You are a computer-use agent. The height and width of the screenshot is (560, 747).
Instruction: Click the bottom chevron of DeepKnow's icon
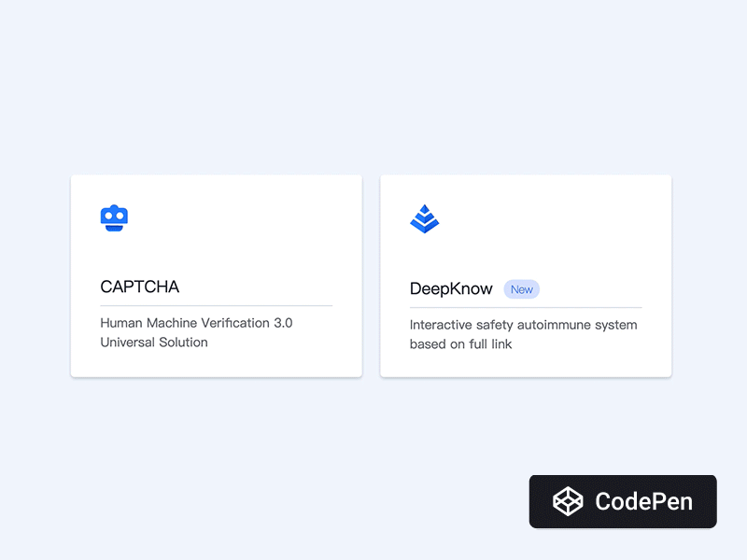point(425,225)
